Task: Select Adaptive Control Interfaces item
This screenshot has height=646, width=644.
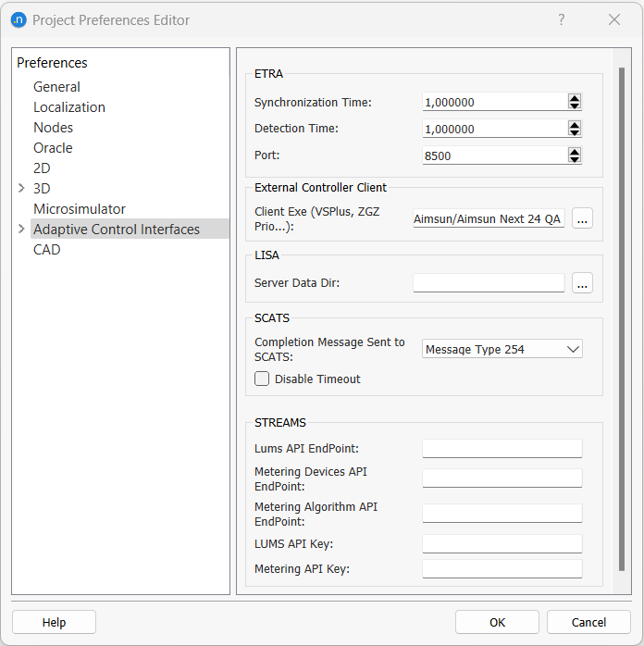Action: 130,230
